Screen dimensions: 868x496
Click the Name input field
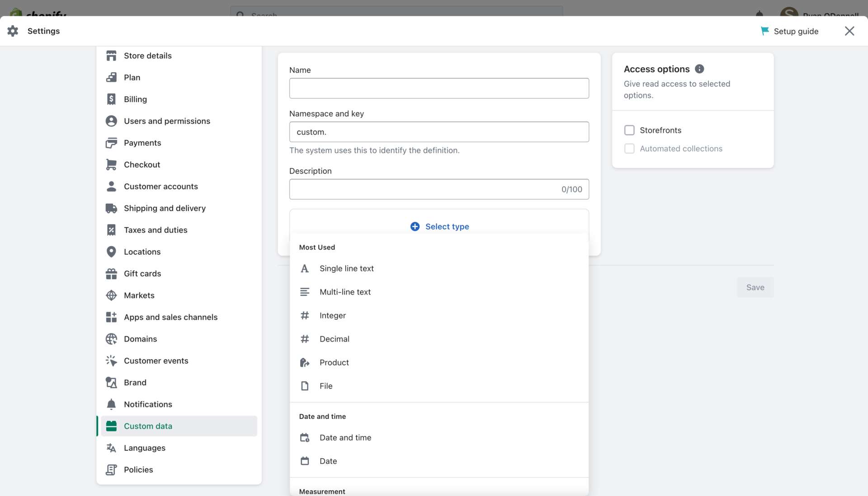tap(439, 89)
